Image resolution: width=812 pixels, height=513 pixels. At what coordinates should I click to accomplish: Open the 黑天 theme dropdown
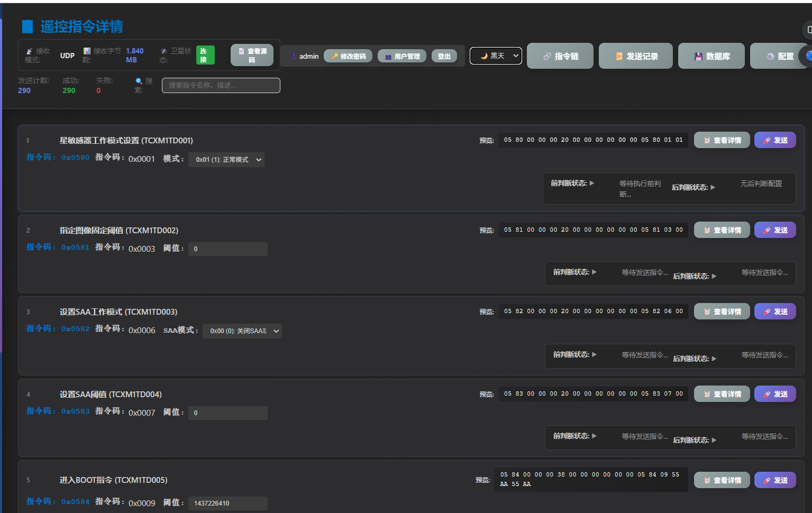click(496, 56)
